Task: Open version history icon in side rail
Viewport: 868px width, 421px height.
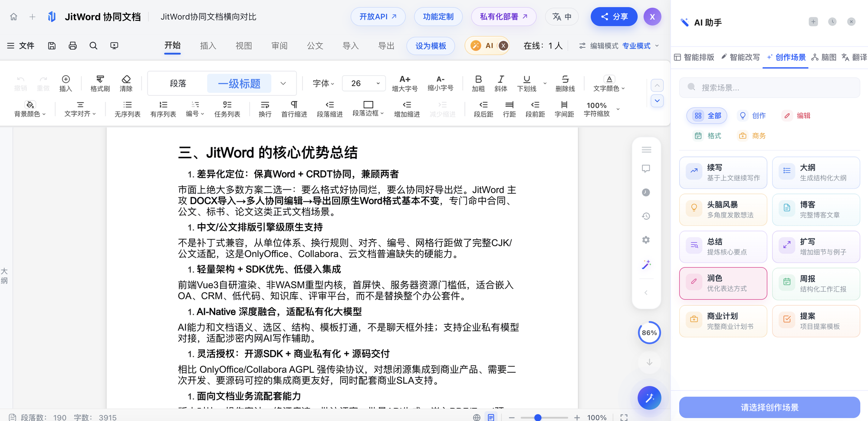Action: (x=646, y=216)
